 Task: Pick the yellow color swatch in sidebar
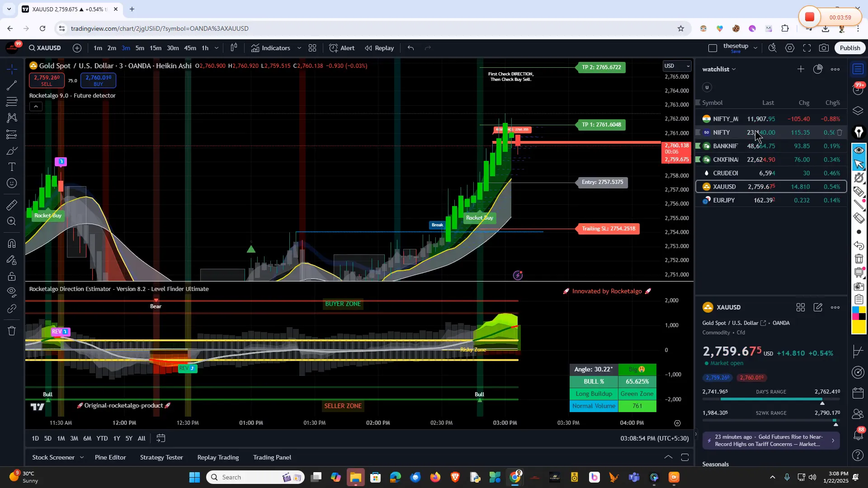pyautogui.click(x=859, y=328)
